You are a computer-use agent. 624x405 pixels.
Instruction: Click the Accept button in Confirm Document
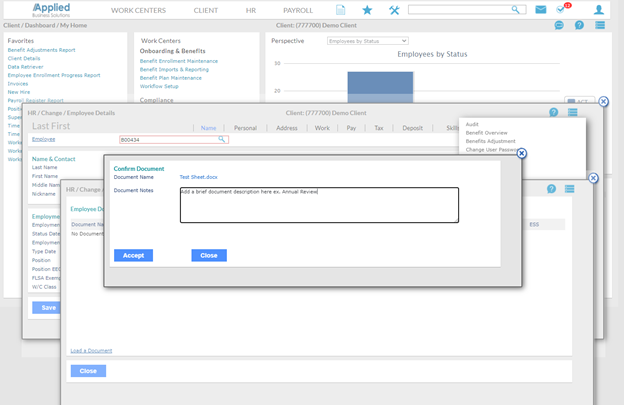tap(133, 255)
